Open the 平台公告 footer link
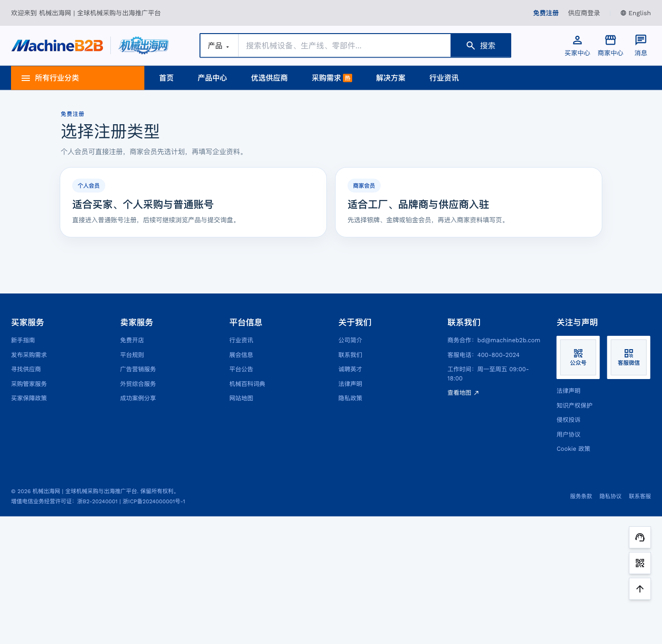The height and width of the screenshot is (644, 662). (241, 369)
